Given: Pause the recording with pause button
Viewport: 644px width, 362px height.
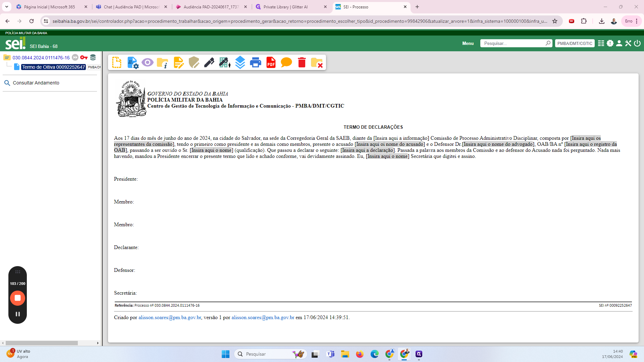Looking at the screenshot, I should tap(18, 314).
